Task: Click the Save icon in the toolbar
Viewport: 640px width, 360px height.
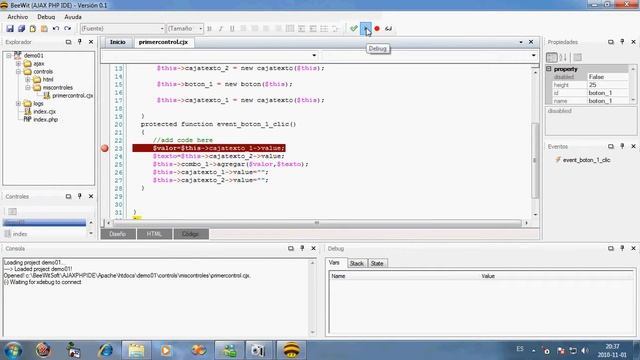Action: 10,29
